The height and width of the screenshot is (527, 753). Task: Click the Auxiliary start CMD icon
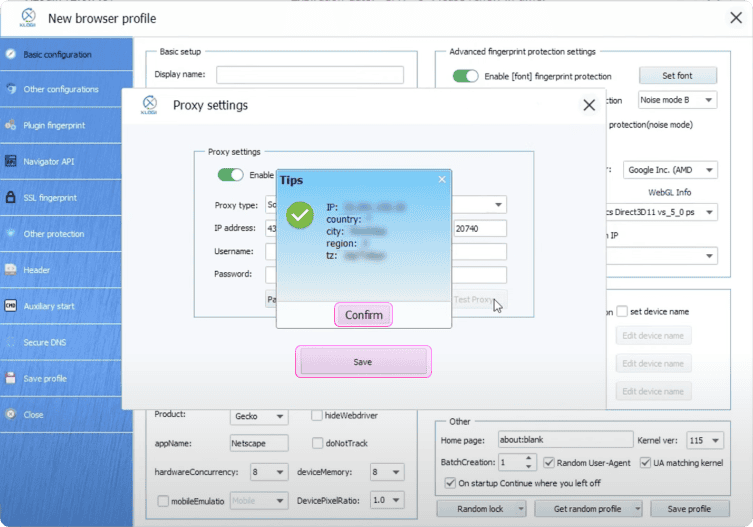[x=11, y=306]
